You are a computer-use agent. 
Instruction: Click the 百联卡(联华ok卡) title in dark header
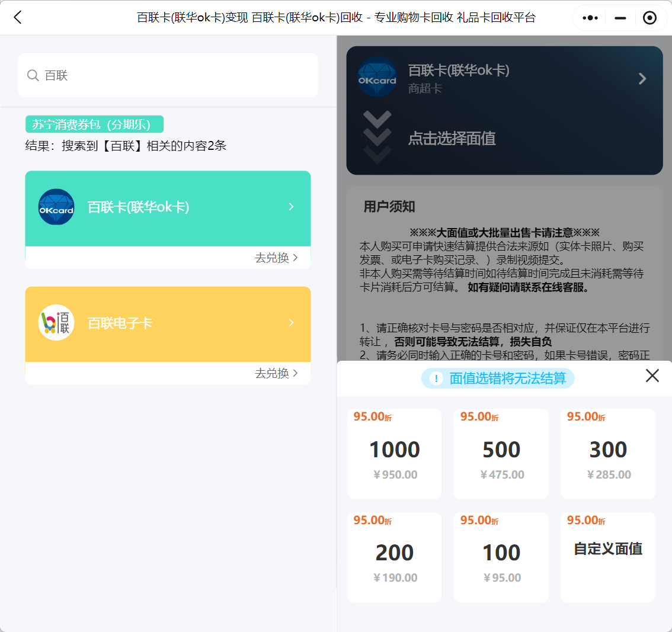(459, 70)
